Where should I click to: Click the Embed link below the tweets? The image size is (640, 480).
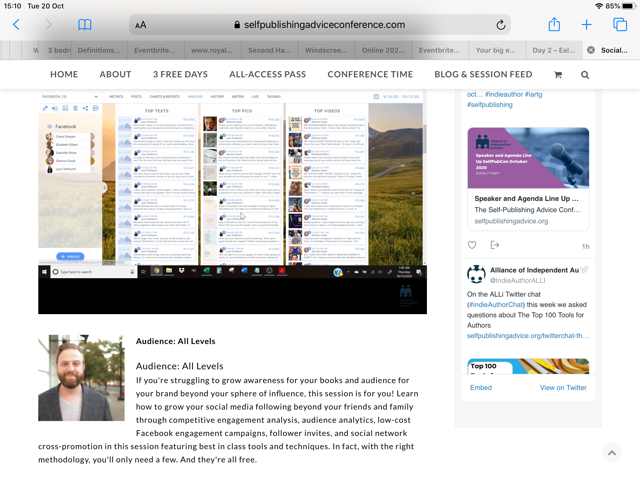coord(481,387)
